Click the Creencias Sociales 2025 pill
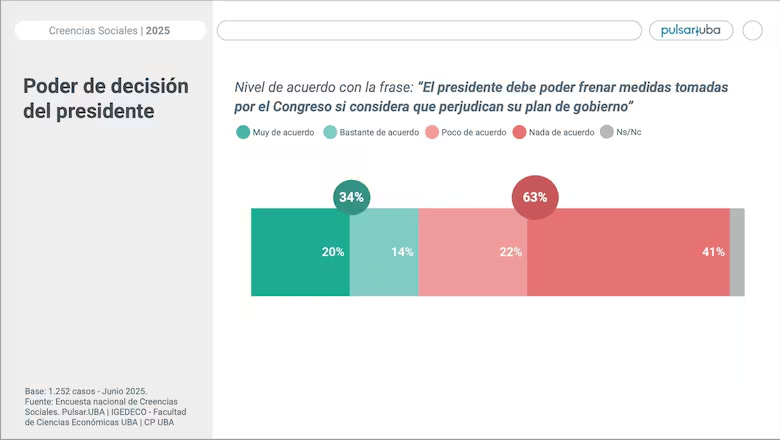The image size is (780, 440). pyautogui.click(x=110, y=30)
